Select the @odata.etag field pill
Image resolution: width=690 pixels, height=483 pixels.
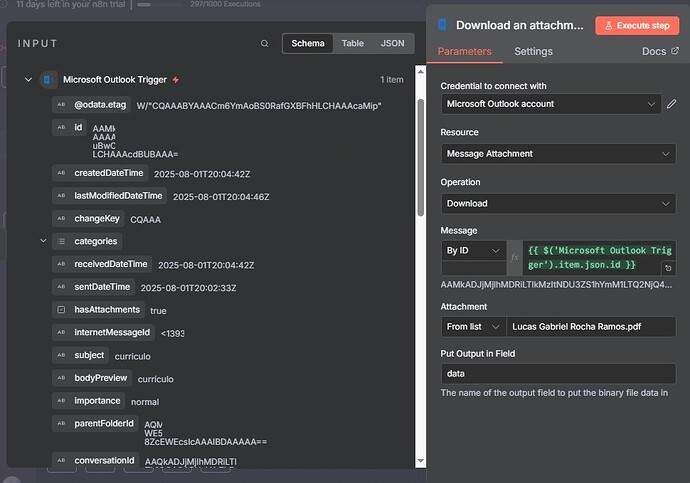tap(92, 105)
